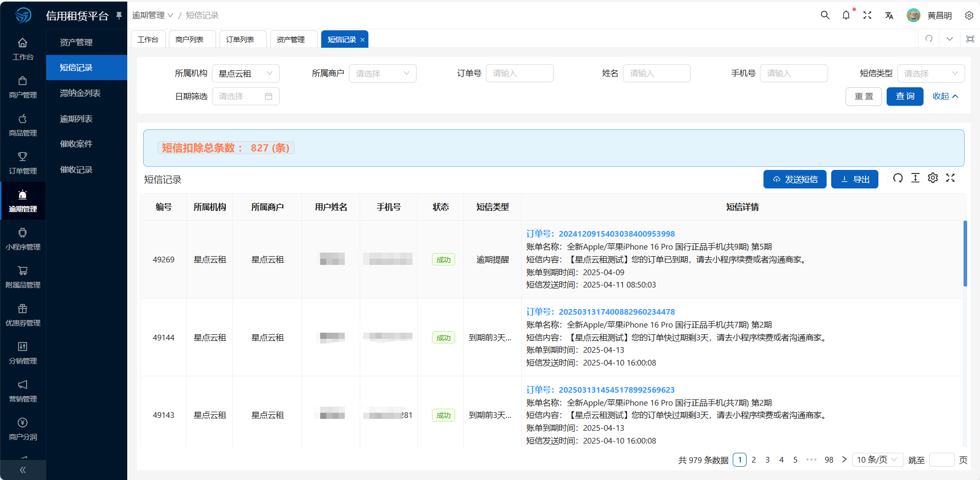The image size is (980, 480).
Task: Go to next page arrow
Action: pos(844,459)
